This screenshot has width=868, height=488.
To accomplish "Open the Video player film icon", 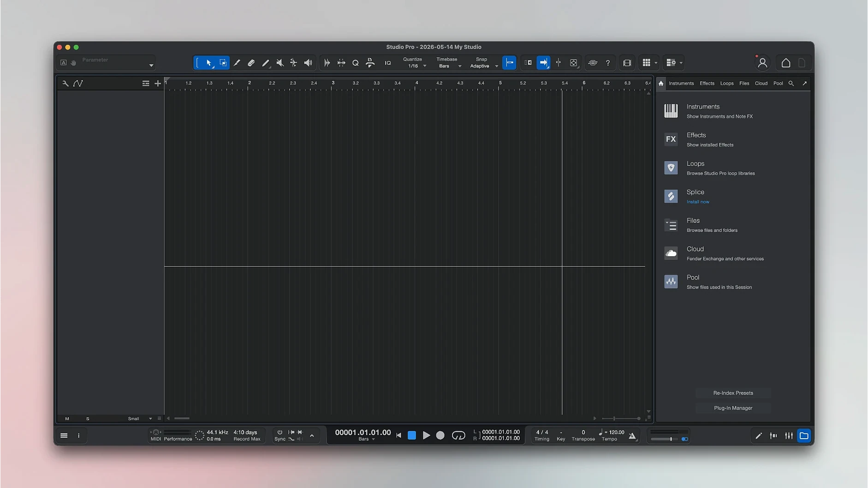I will 627,63.
